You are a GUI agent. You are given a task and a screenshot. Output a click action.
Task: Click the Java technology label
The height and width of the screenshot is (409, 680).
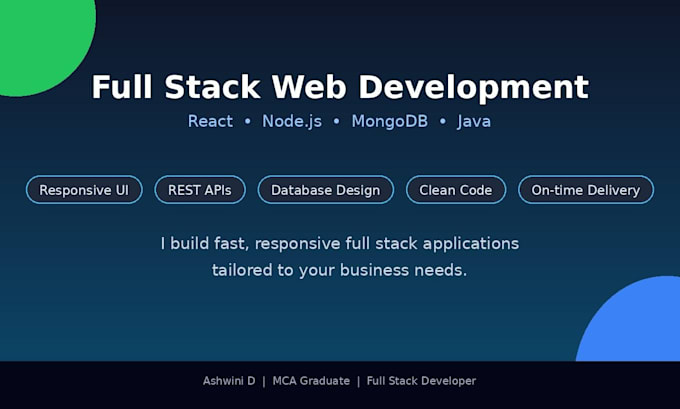click(x=474, y=121)
